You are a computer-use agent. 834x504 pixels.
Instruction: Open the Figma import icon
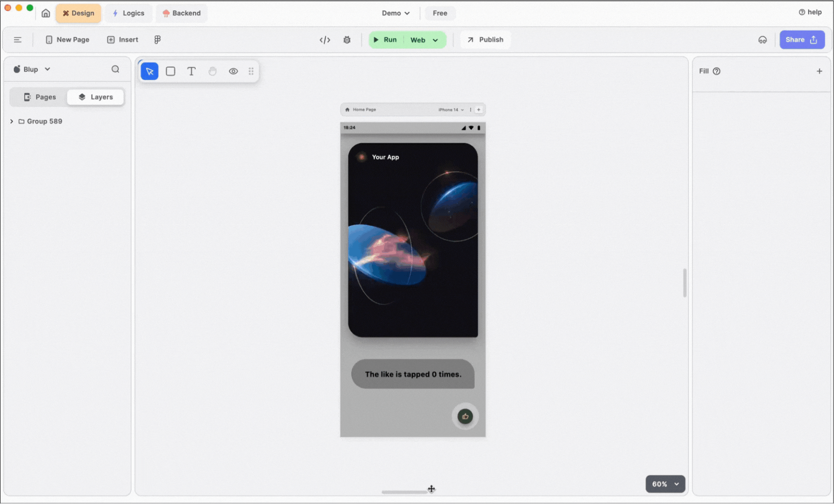[157, 40]
